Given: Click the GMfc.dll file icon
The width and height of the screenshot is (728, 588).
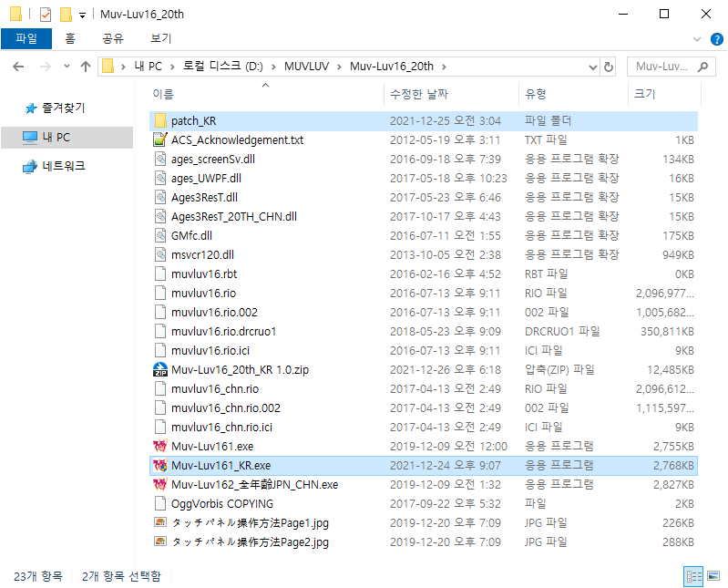Looking at the screenshot, I should pos(160,235).
